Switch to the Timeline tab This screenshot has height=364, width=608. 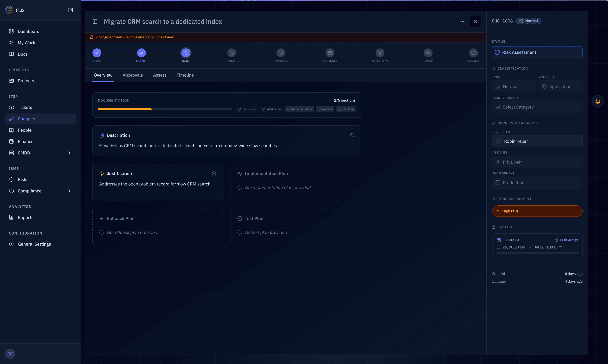(x=185, y=75)
